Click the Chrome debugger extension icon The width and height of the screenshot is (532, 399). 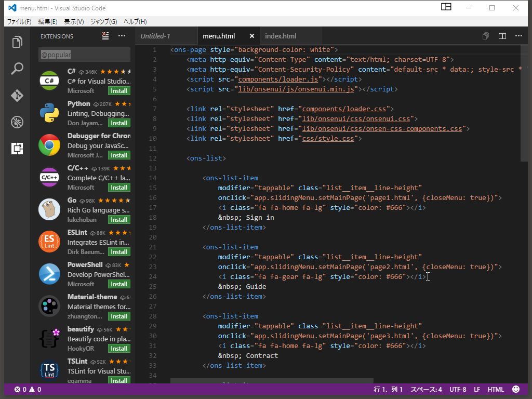49,145
